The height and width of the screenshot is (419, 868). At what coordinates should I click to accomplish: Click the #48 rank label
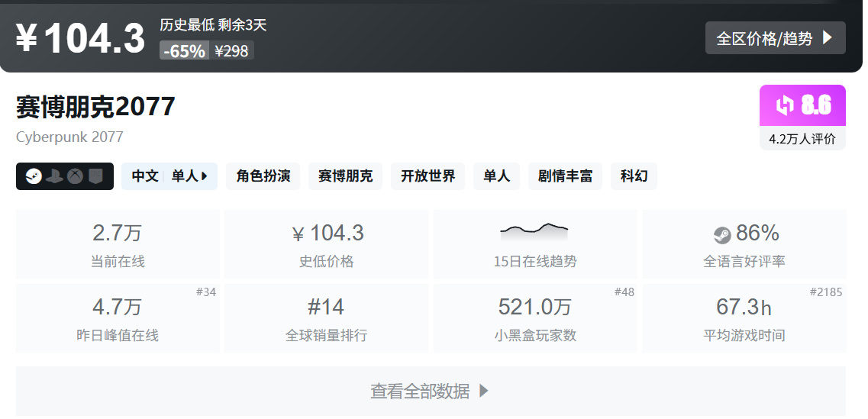click(x=624, y=292)
